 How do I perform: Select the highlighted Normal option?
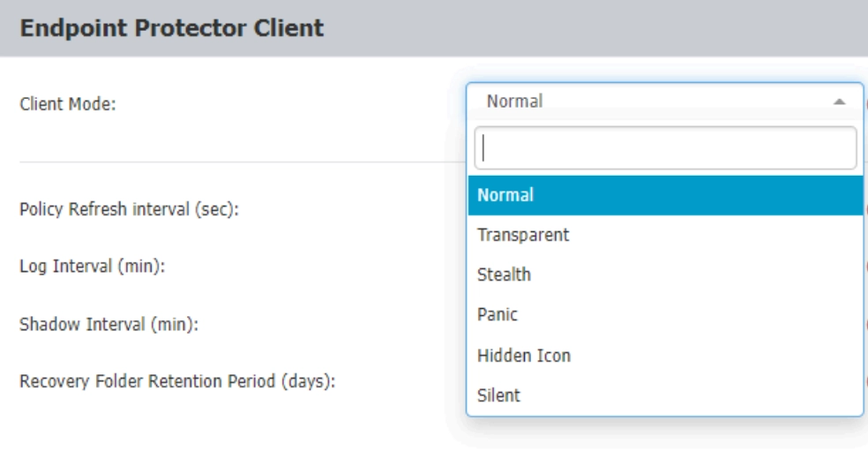click(665, 195)
